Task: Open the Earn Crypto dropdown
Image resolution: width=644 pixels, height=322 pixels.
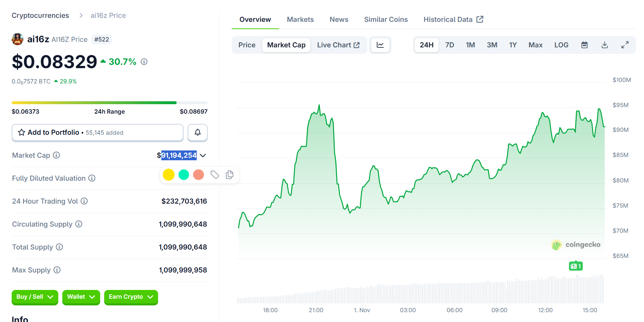Action: tap(131, 297)
